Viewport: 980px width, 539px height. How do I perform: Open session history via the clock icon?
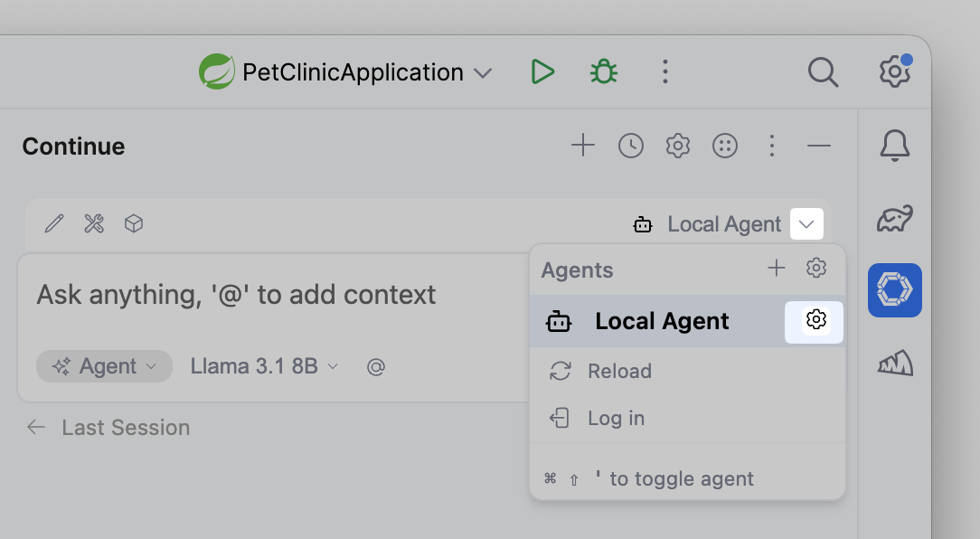(x=631, y=146)
